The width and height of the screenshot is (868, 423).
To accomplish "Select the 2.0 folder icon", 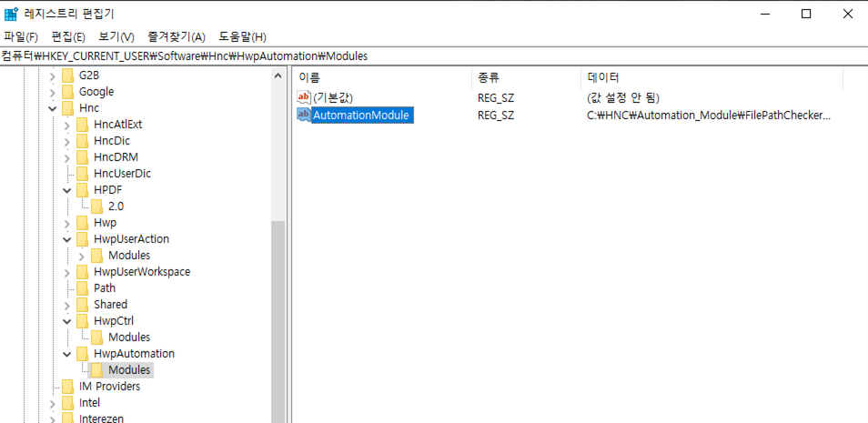I will tap(96, 206).
